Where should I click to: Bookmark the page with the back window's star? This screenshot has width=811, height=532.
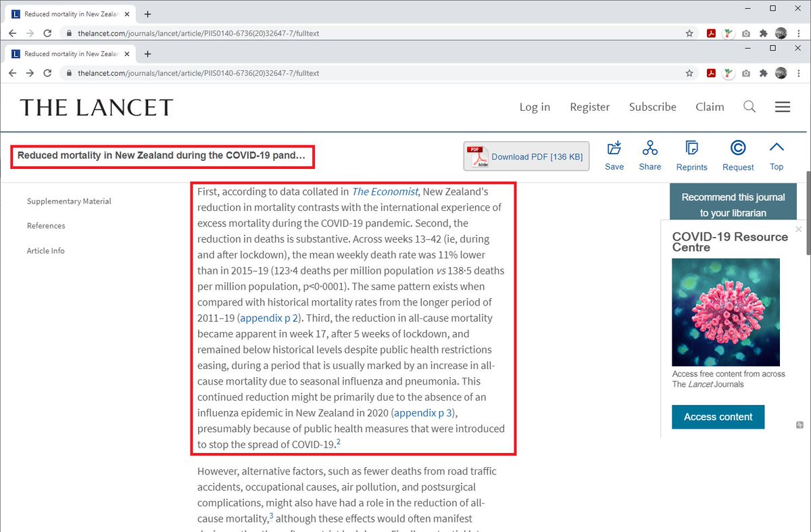tap(689, 32)
